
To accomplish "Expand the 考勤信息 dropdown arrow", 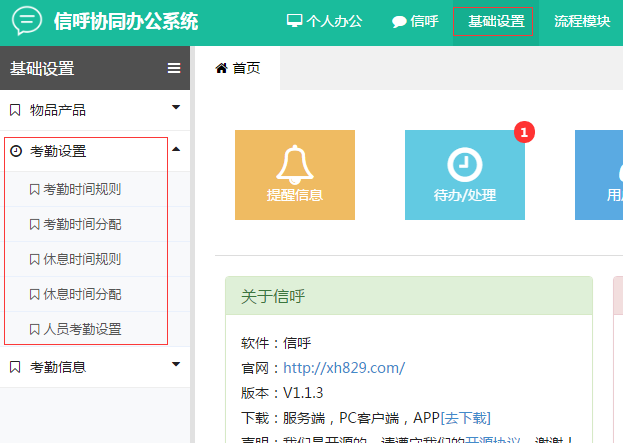I will 176,365.
